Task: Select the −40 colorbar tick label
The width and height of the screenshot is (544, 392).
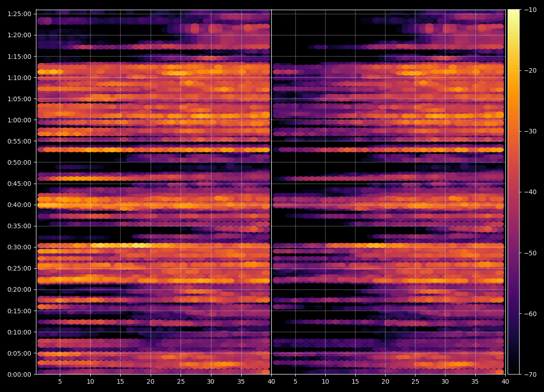Action: 530,192
